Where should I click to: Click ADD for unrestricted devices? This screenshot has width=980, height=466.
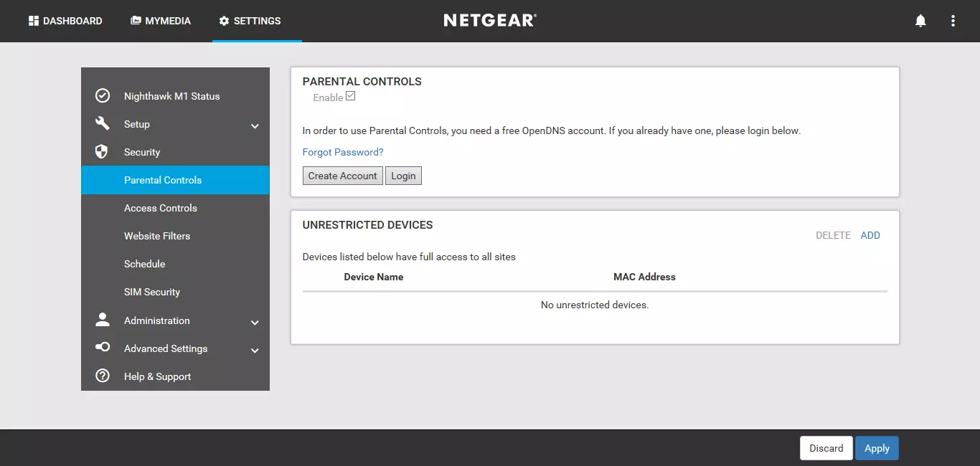pos(870,235)
